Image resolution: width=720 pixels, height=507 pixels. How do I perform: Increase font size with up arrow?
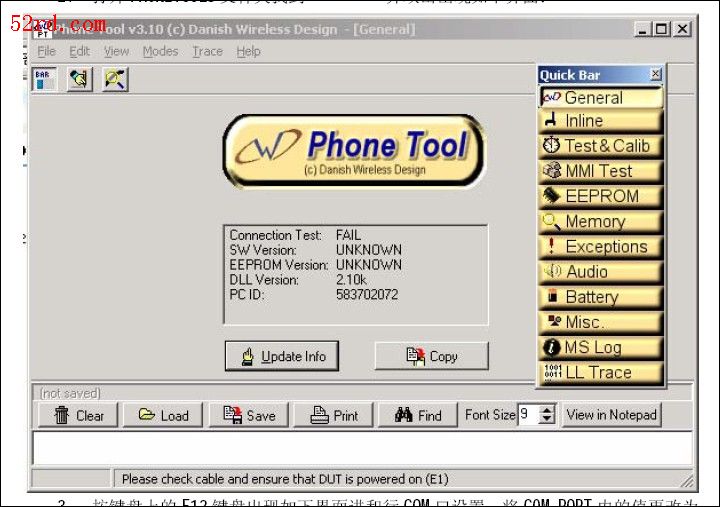(546, 410)
